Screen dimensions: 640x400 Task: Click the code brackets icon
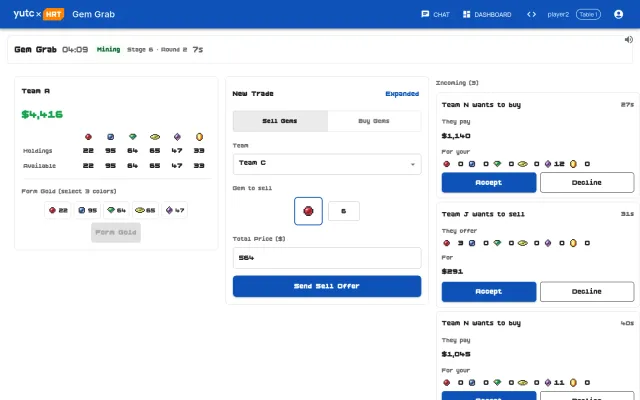click(x=531, y=14)
